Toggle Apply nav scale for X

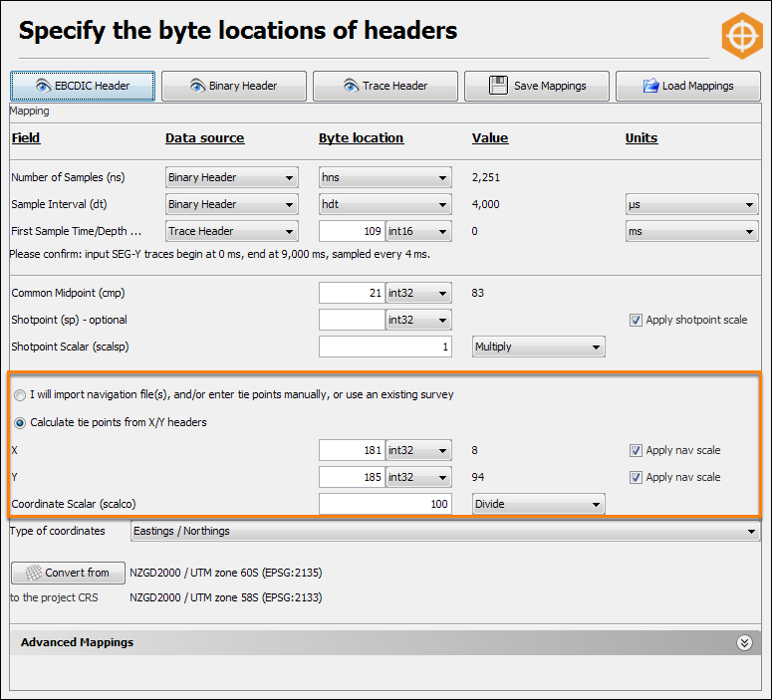pyautogui.click(x=636, y=451)
